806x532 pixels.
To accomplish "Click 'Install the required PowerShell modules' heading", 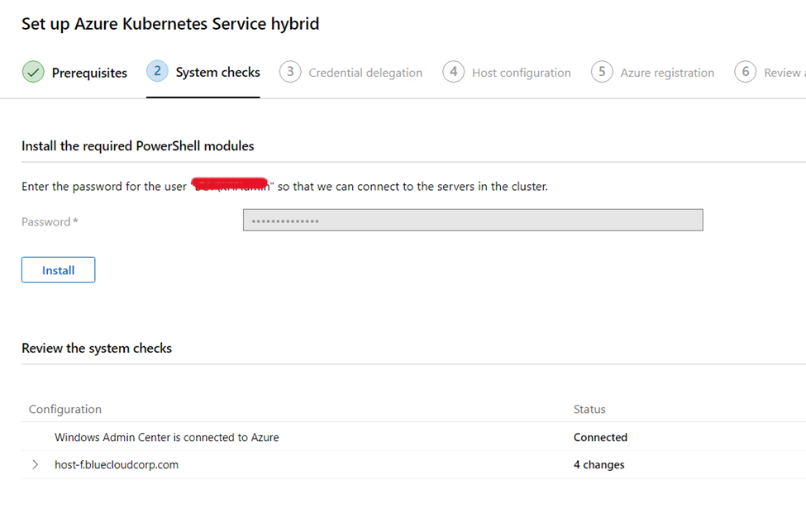I will coord(138,146).
